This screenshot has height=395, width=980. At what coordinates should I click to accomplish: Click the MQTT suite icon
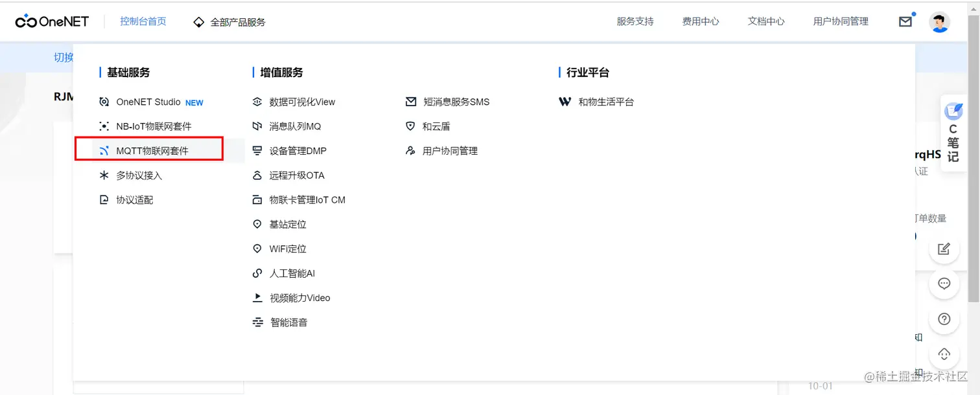[104, 151]
